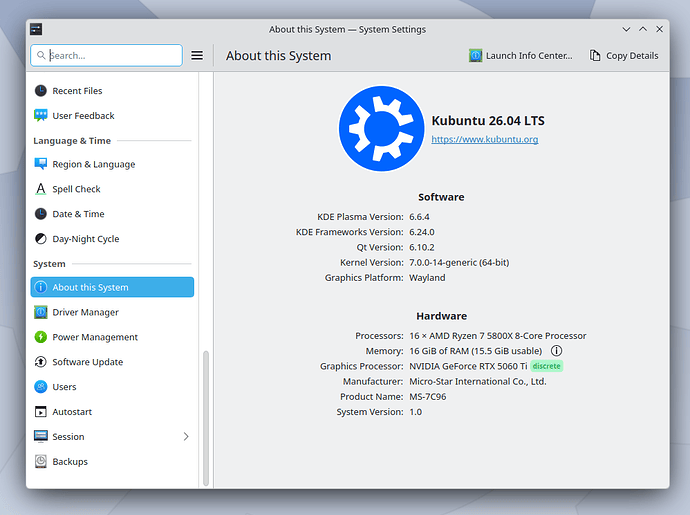
Task: Go to Software Update page
Action: 112,362
